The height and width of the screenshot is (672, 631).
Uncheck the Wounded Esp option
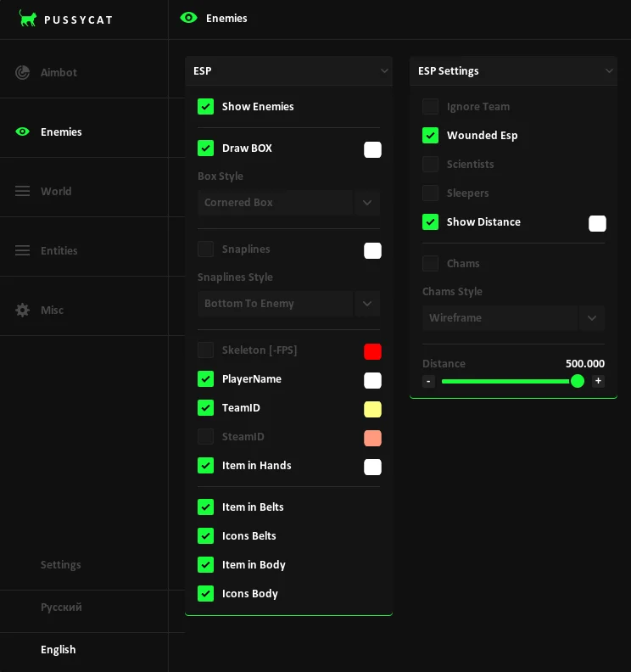[x=430, y=136]
